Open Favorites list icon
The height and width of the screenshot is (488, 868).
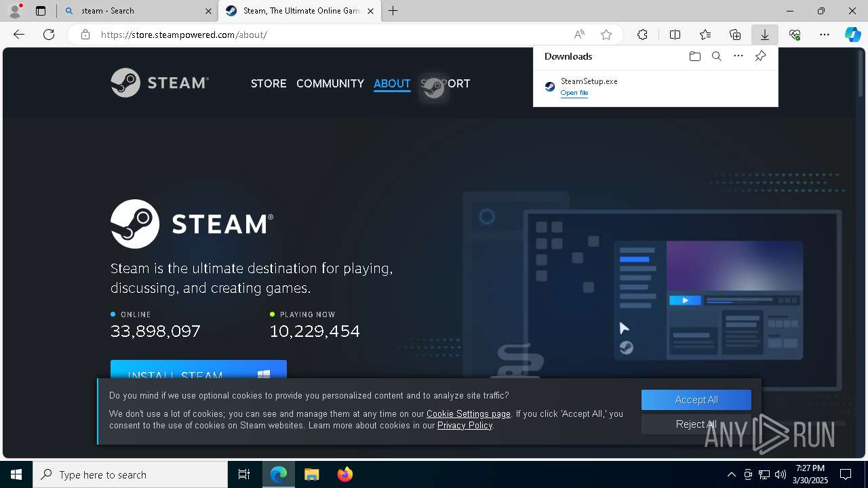(x=705, y=35)
